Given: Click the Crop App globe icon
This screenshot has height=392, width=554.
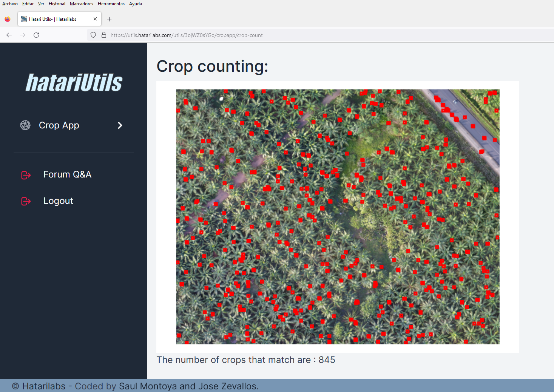Looking at the screenshot, I should (x=25, y=125).
